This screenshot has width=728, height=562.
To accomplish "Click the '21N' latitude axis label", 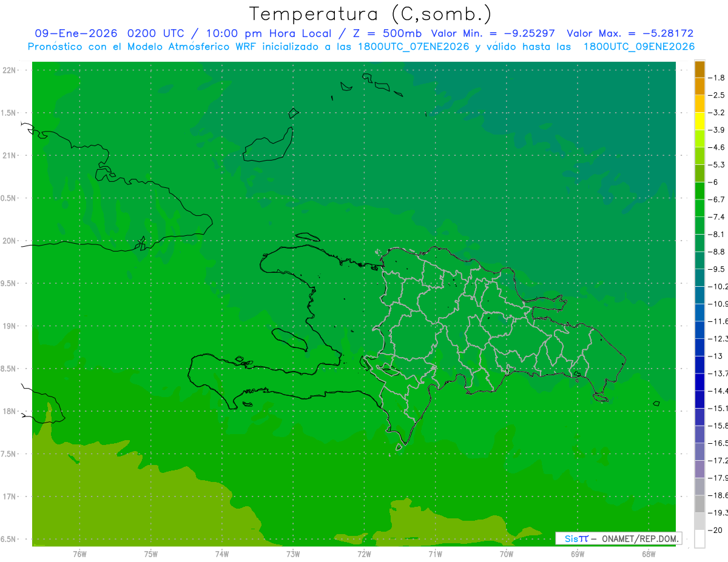I will (x=9, y=156).
